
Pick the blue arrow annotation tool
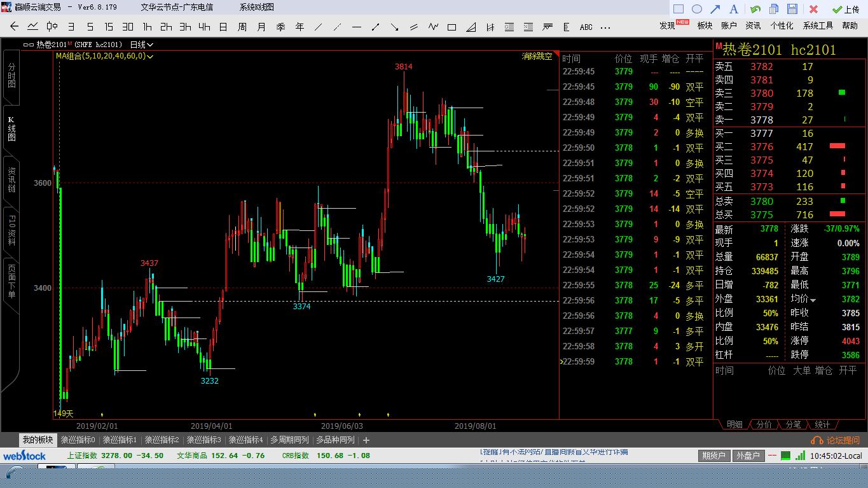coord(715,9)
